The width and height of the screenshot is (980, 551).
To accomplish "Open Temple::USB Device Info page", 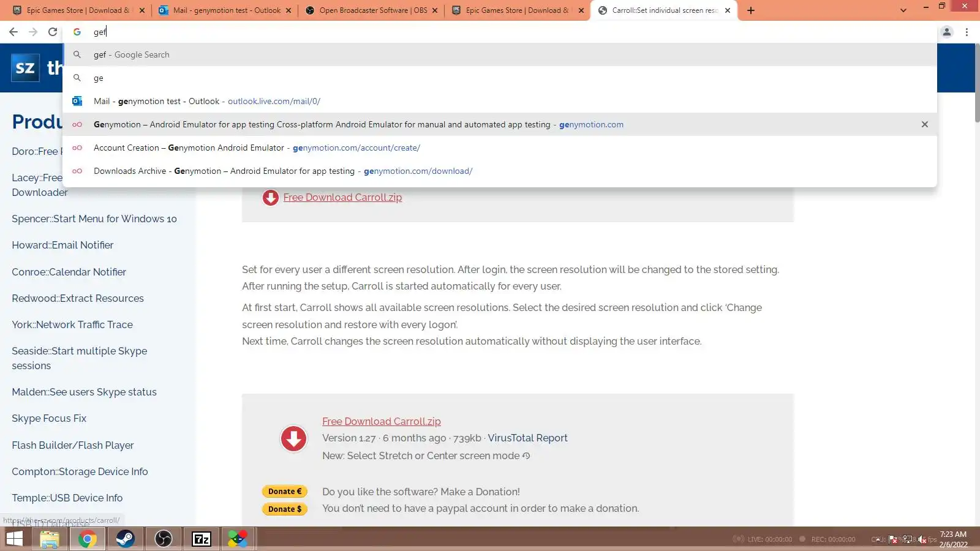I will (x=67, y=498).
